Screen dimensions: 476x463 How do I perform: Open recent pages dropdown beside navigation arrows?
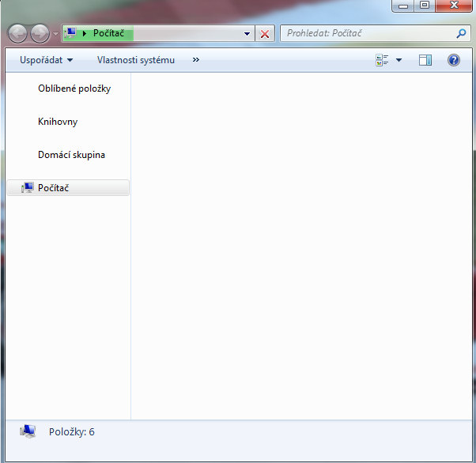coord(55,33)
